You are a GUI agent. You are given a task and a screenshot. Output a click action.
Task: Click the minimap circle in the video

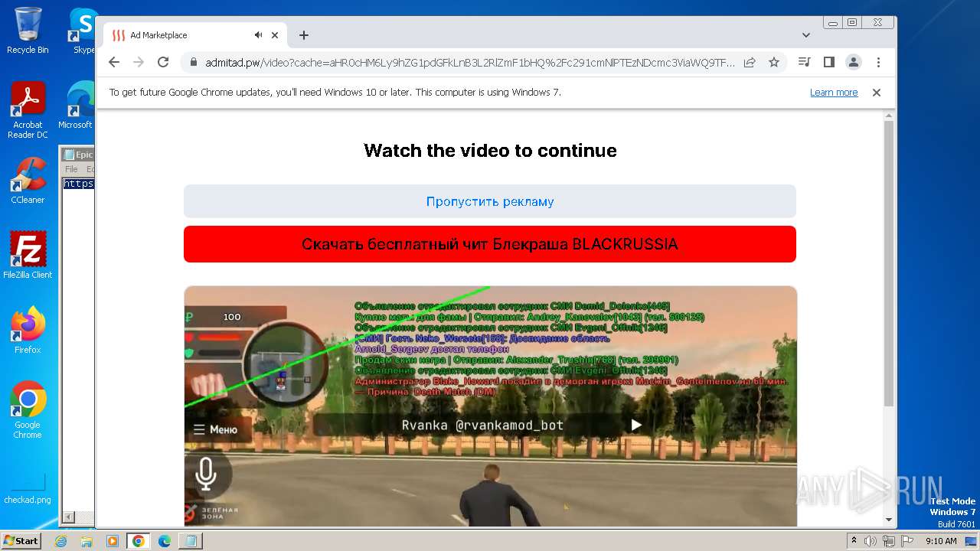pos(286,364)
